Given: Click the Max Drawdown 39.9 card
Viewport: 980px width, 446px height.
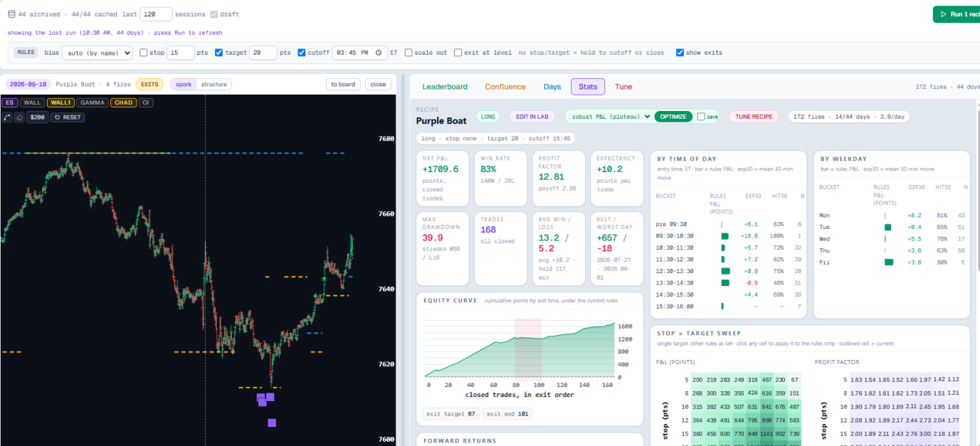Looking at the screenshot, I should coord(442,248).
